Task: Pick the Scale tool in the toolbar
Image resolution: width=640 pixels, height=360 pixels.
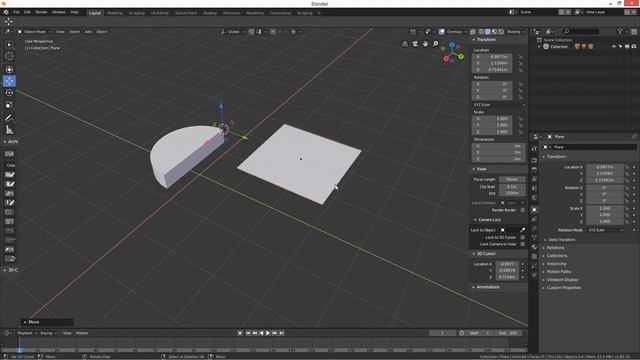Action: (x=9, y=105)
